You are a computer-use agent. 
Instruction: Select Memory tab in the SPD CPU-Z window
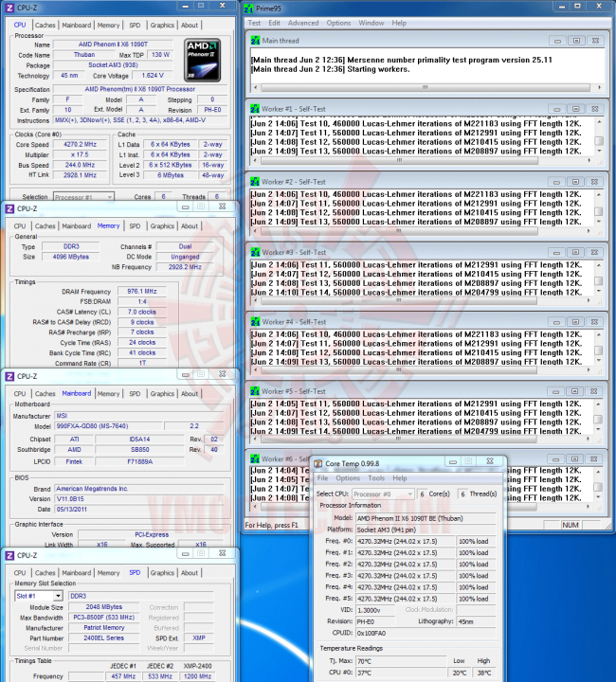(x=108, y=573)
